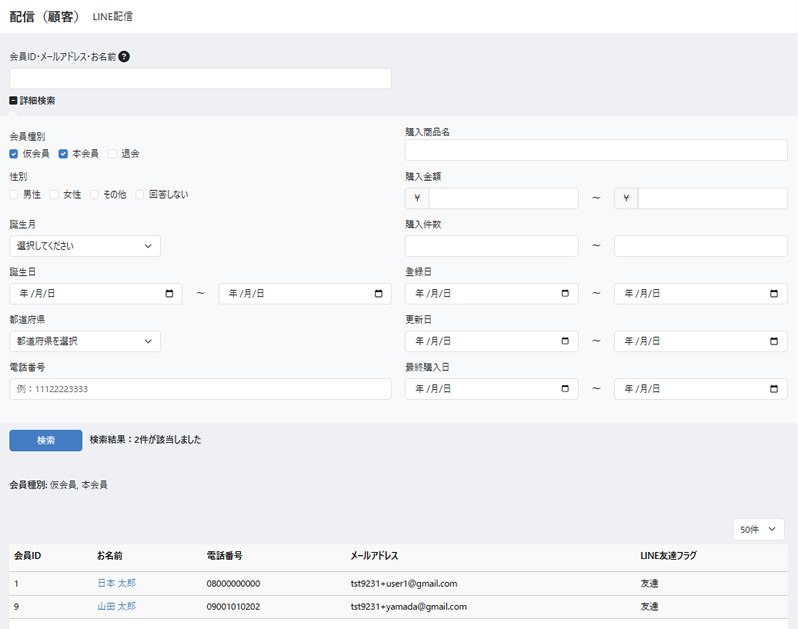The height and width of the screenshot is (629, 798).
Task: Open member 山田 太郎 link
Action: [x=117, y=607]
